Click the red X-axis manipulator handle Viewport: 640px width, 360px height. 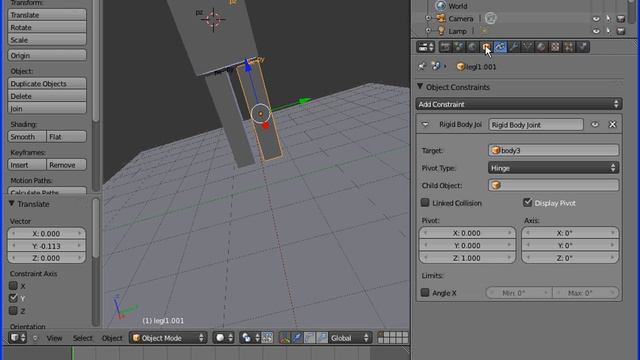coord(266,125)
